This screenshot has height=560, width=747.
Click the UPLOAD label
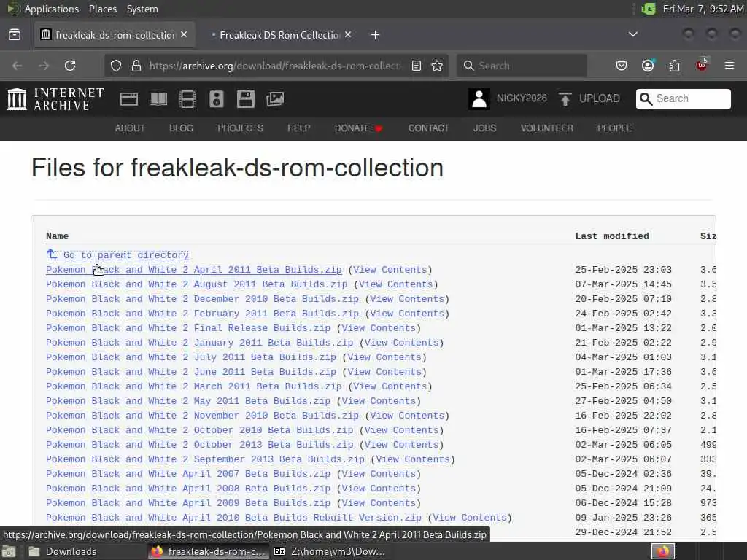click(600, 98)
